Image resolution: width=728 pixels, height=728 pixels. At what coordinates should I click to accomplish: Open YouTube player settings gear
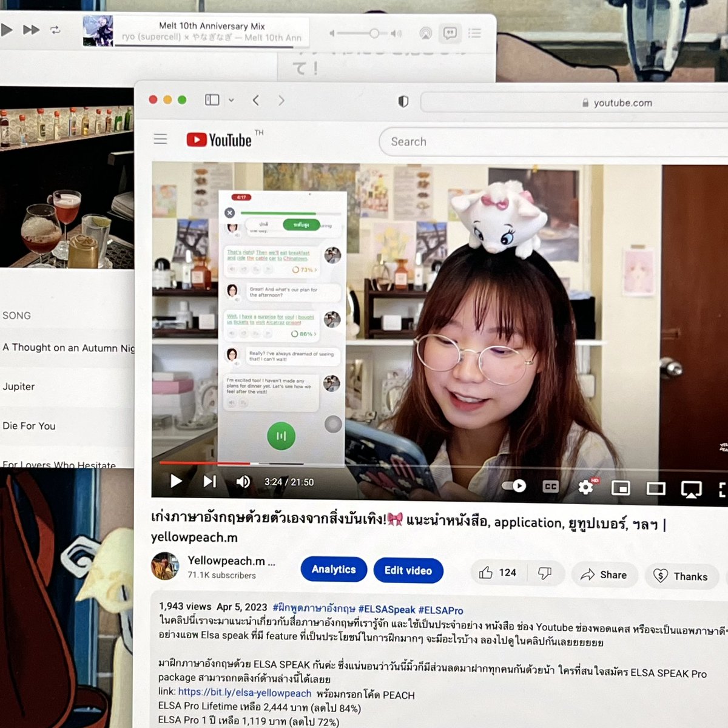586,487
